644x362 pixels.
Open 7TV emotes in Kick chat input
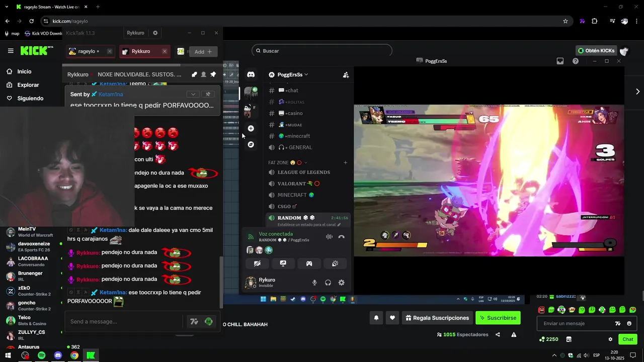(618, 323)
